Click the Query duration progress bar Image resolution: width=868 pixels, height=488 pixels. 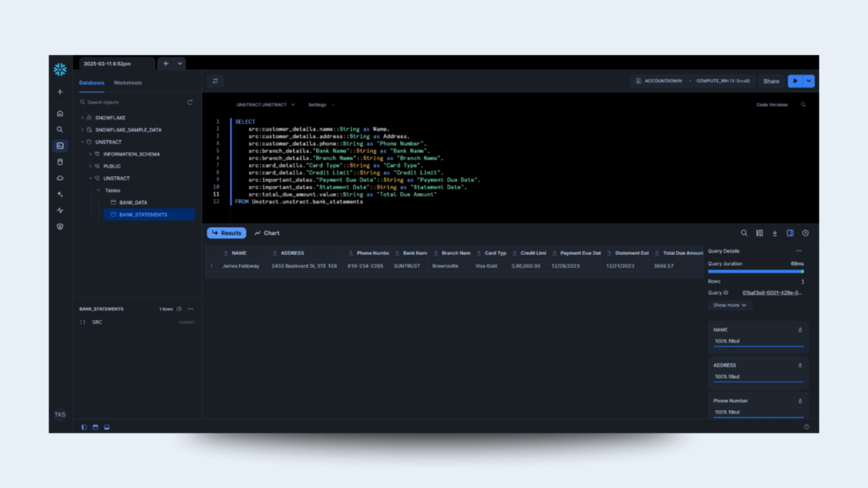pos(755,272)
